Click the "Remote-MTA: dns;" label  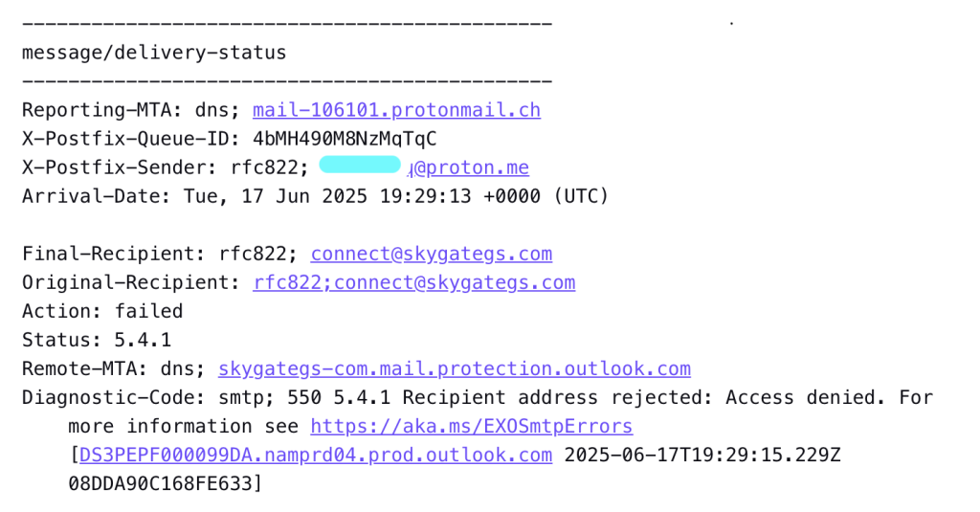pos(114,368)
